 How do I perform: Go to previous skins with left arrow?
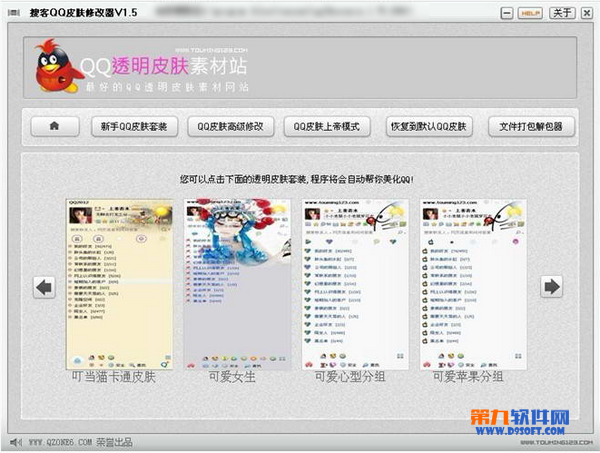44,287
